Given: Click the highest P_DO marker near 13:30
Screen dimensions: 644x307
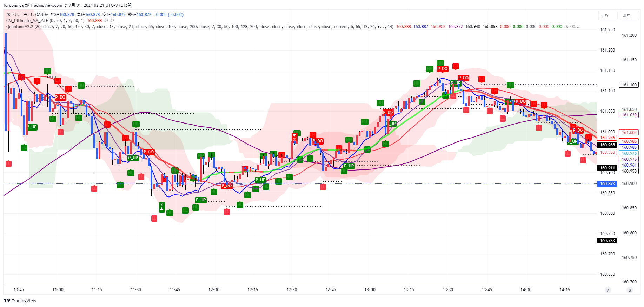Looking at the screenshot, I should [442, 69].
